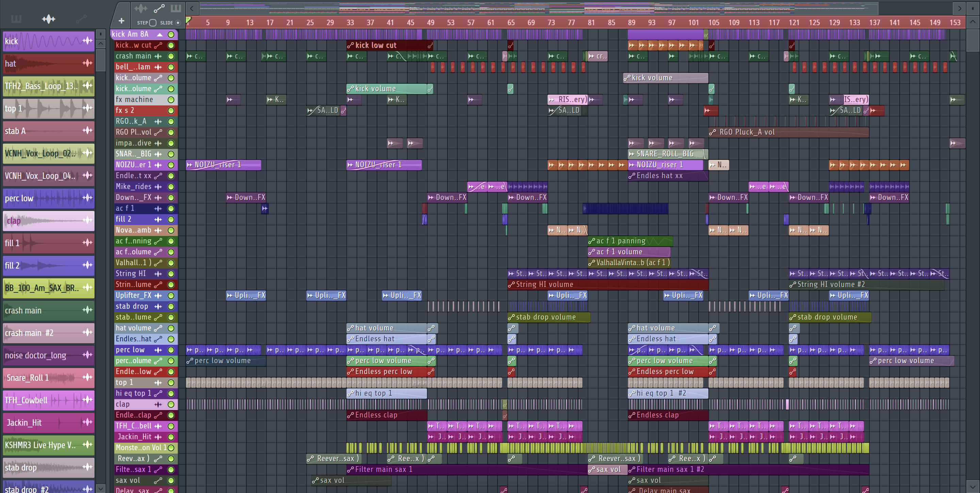Select the Filter main sax 1 clip

[x=467, y=470]
